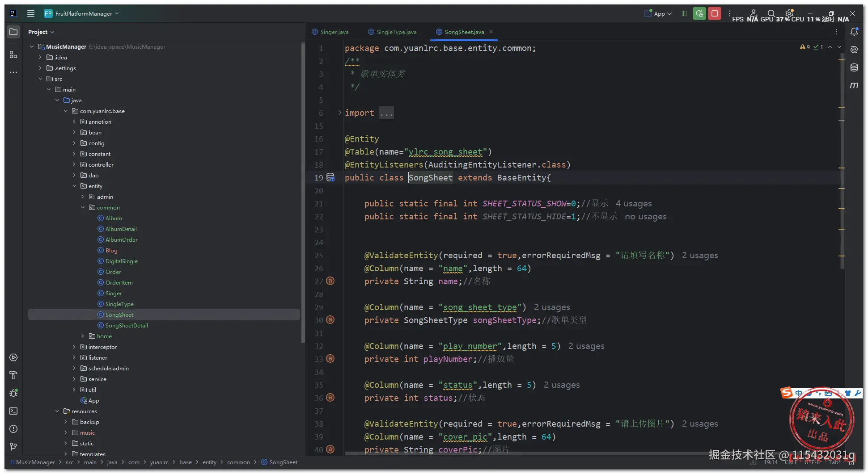Open the editor tabs options menu
This screenshot has width=868, height=474.
[x=836, y=32]
